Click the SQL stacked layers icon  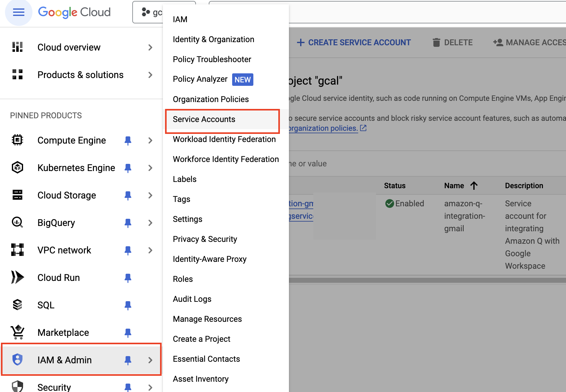(17, 305)
